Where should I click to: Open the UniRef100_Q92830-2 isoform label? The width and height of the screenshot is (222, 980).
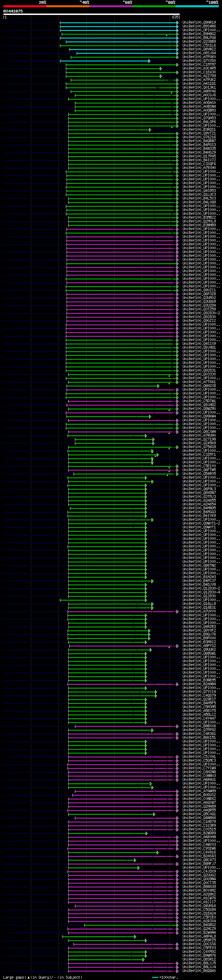201,313
